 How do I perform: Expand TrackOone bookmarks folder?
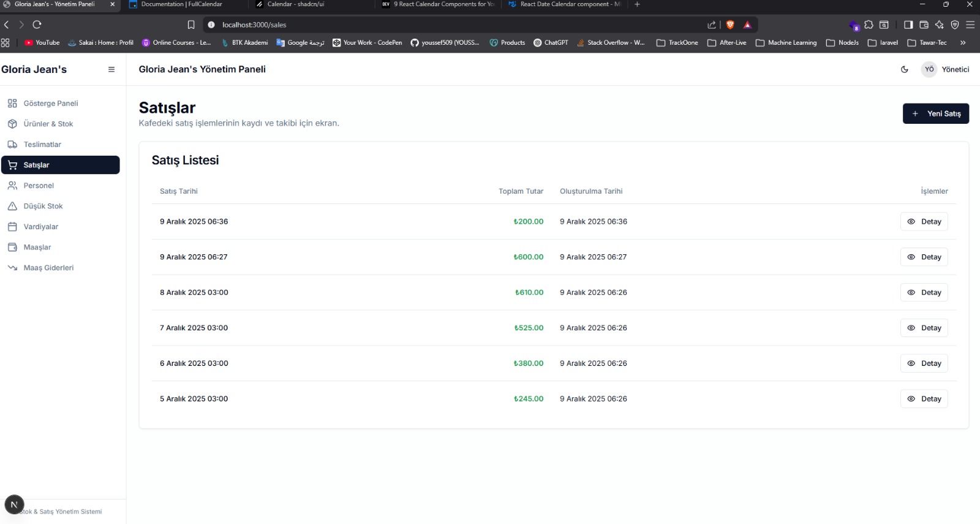[x=677, y=43]
